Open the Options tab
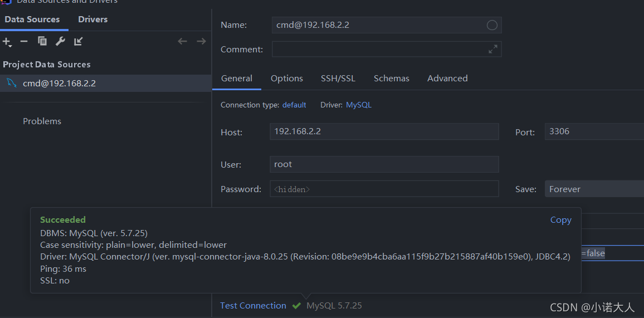 tap(287, 79)
